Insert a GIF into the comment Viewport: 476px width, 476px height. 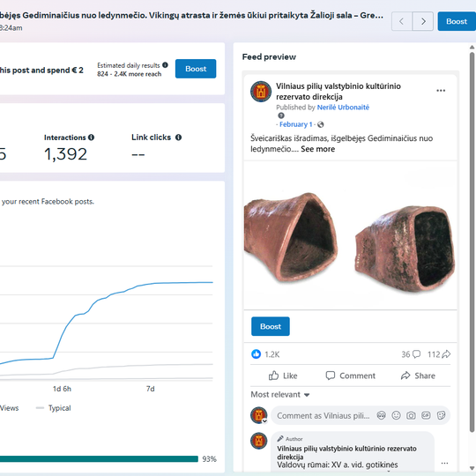[426, 415]
